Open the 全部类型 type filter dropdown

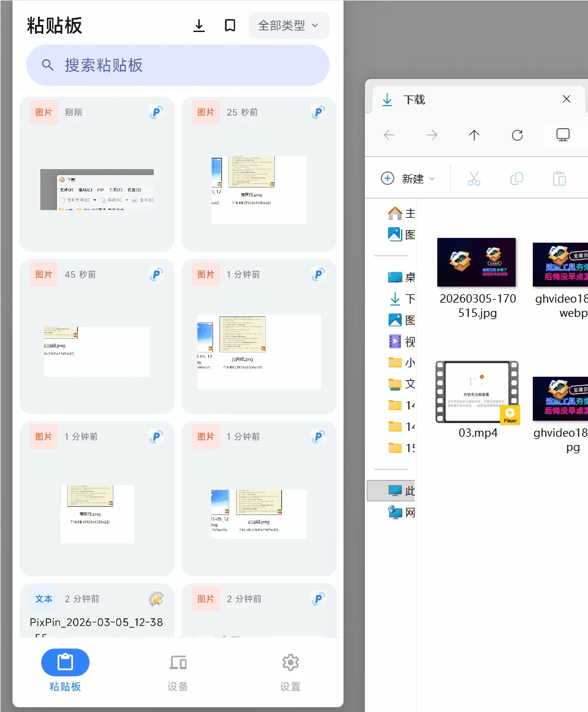289,26
